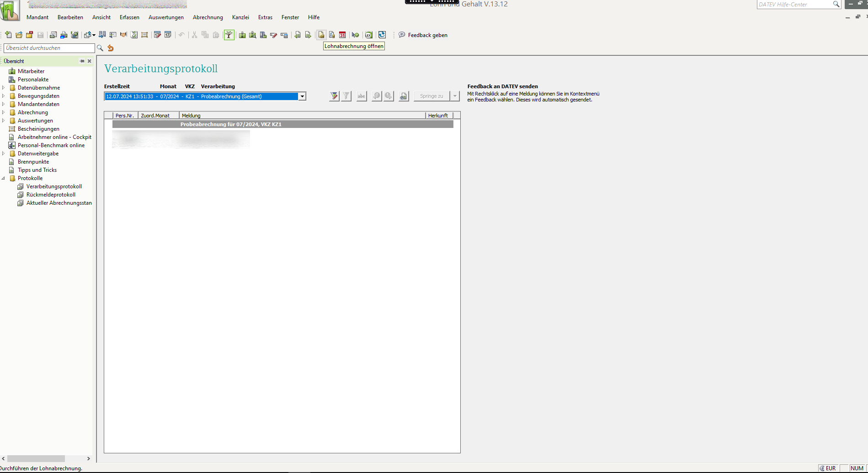The width and height of the screenshot is (868, 473).
Task: Click the LEX toolbar icon
Action: point(368,35)
